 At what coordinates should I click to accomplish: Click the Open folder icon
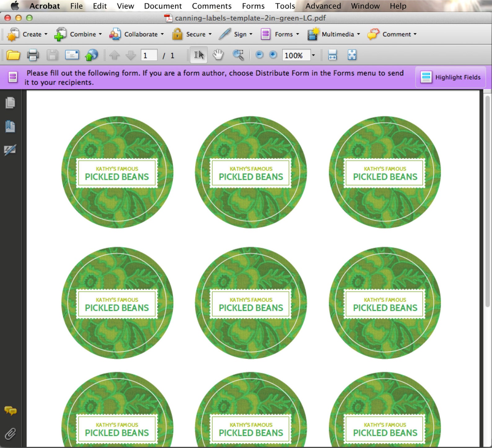tap(13, 55)
